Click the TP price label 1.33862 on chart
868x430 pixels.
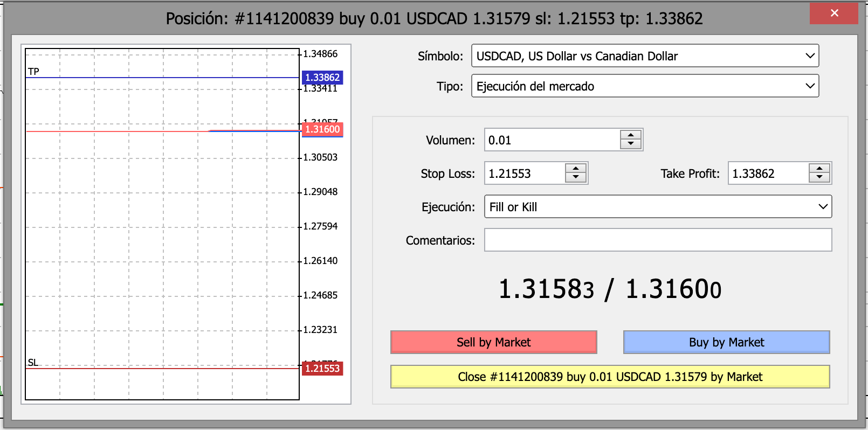pyautogui.click(x=322, y=78)
